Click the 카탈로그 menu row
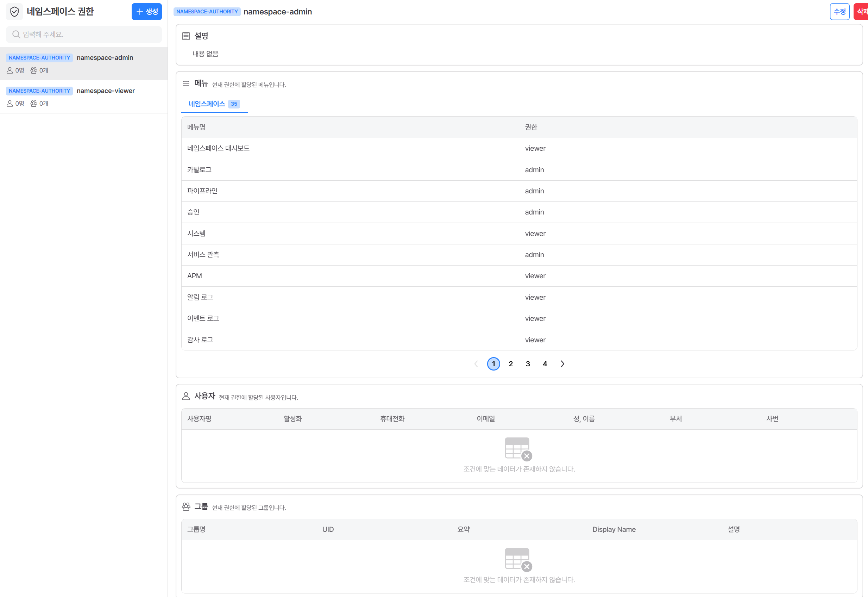The image size is (868, 597). point(519,170)
